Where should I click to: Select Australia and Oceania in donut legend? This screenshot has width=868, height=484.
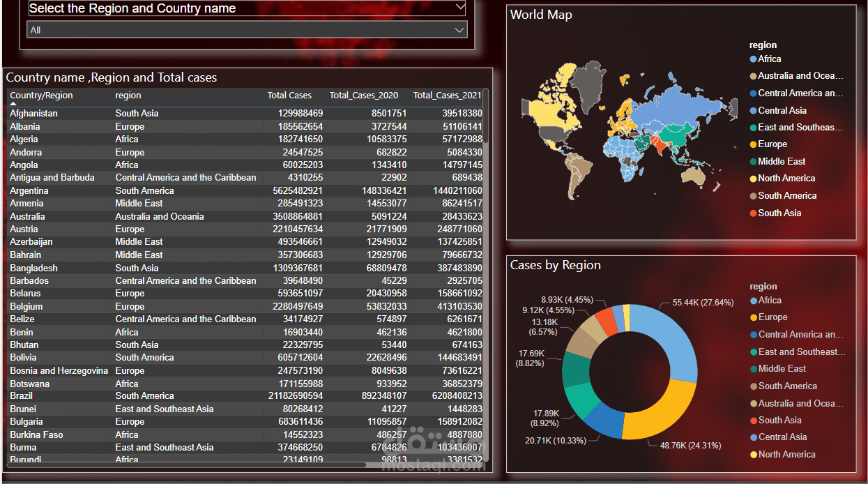coord(797,404)
